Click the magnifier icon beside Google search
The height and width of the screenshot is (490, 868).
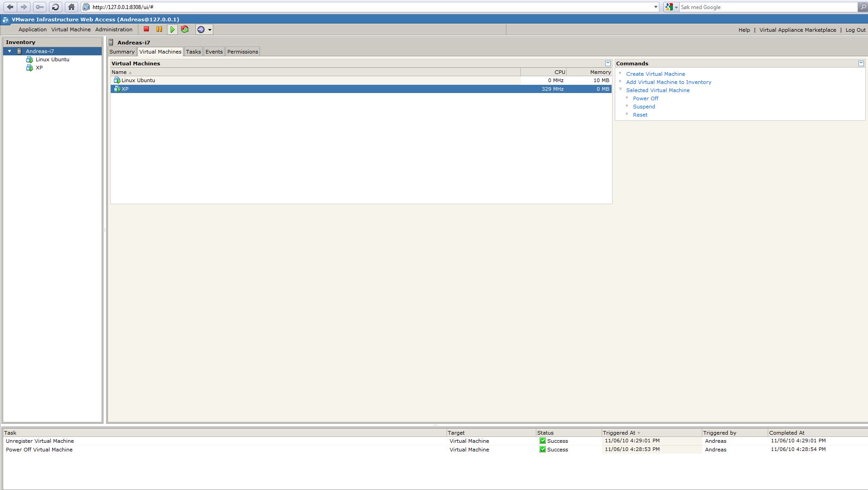[x=863, y=7]
